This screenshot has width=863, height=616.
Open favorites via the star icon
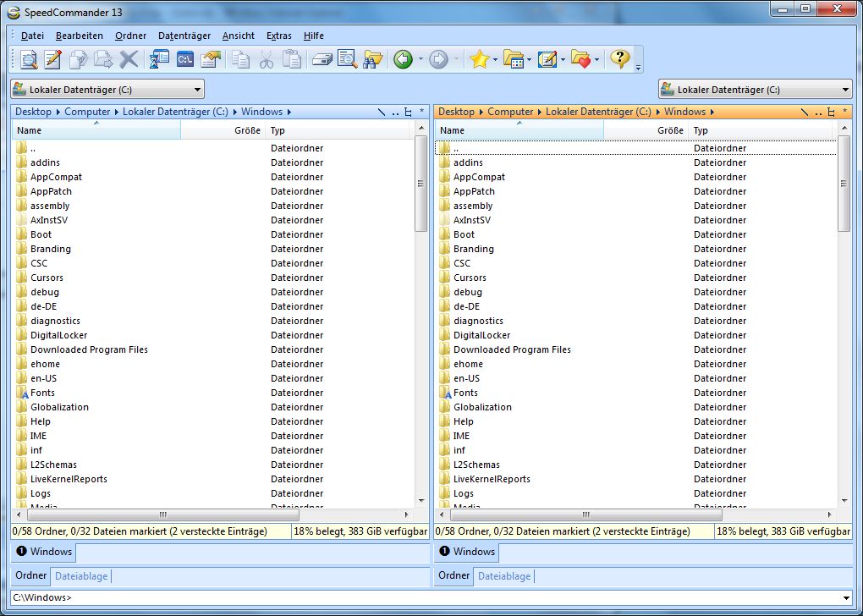[481, 59]
